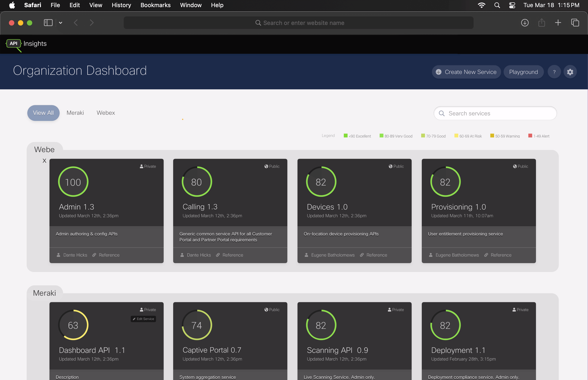Click the Safari address bar
Viewport: 588px width, 380px height.
click(x=298, y=23)
